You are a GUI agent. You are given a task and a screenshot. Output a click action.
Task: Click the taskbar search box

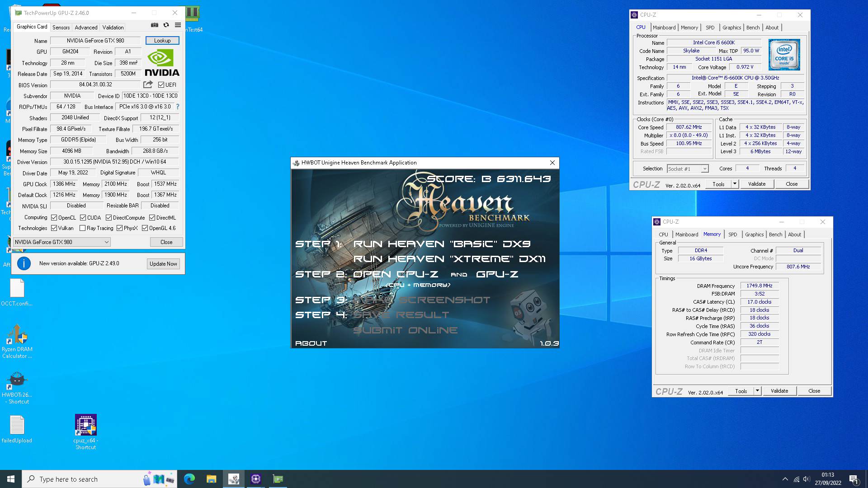point(99,479)
